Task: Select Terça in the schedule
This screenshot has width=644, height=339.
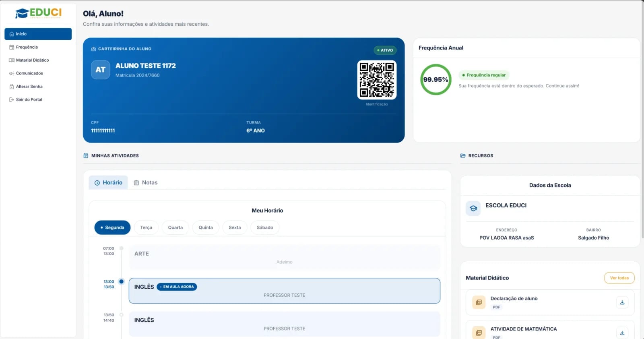Action: pyautogui.click(x=146, y=227)
